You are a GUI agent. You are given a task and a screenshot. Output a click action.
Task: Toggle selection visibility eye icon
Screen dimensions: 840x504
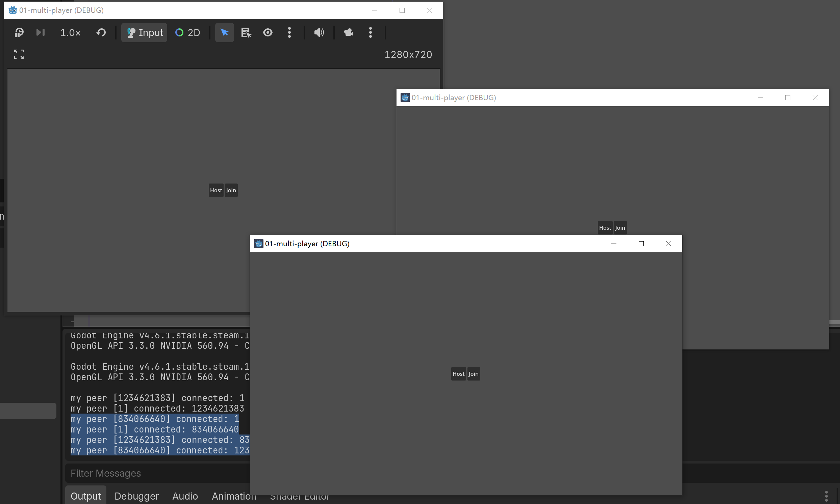[268, 33]
